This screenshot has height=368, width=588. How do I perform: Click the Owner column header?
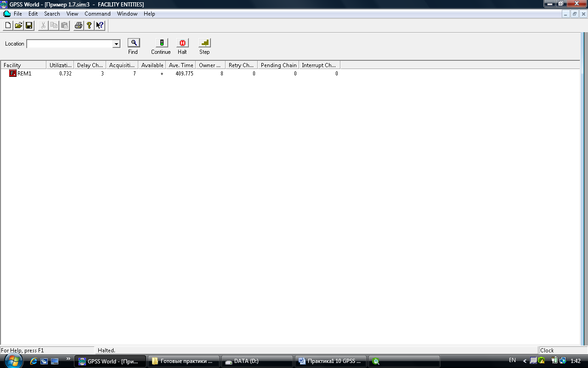click(210, 65)
